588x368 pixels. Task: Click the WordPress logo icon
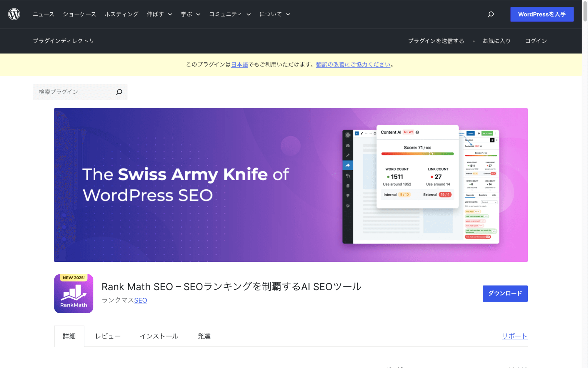[x=14, y=14]
